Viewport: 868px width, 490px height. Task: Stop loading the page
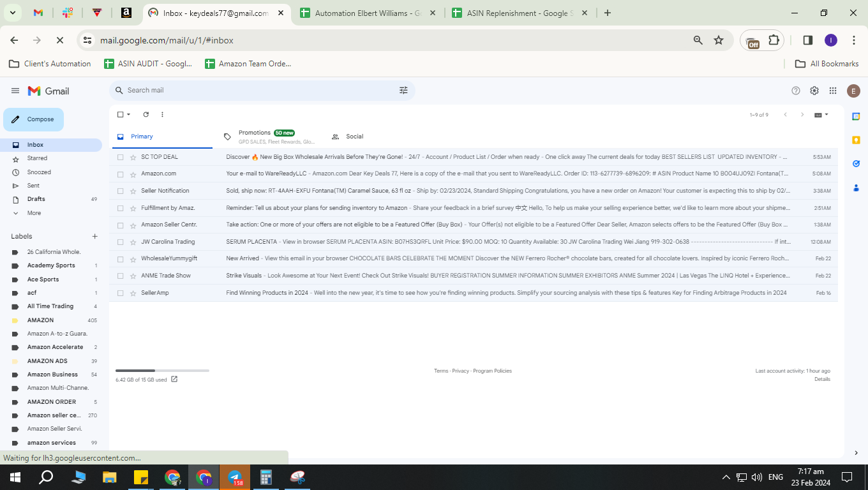[59, 40]
